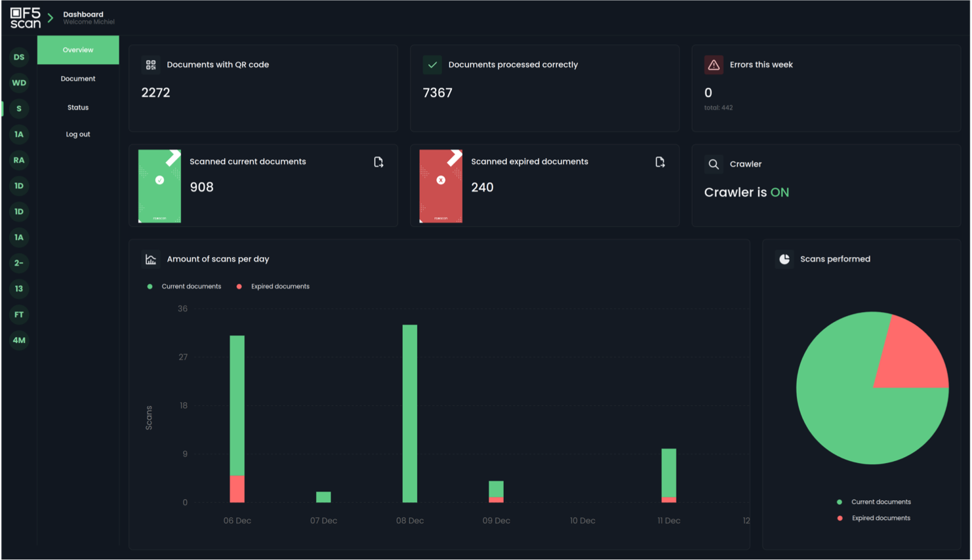Screen dimensions: 972x560
Task: Expand breadcrumb chevron next to the logo
Action: click(x=51, y=18)
